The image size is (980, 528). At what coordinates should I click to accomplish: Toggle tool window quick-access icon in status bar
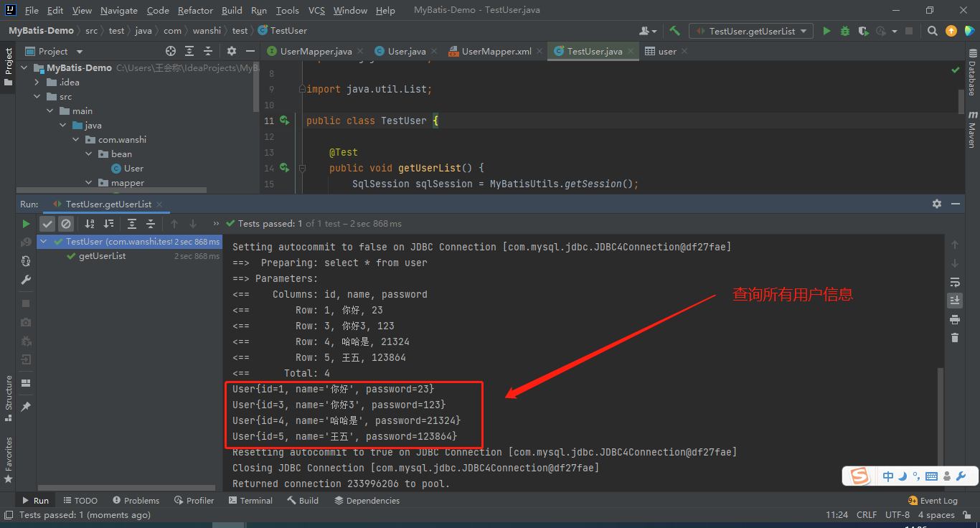(8, 515)
